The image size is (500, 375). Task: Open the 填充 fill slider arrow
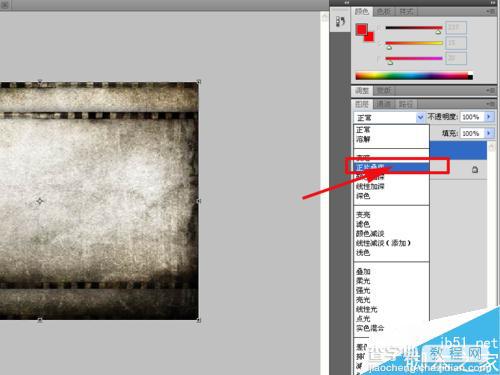tap(489, 133)
